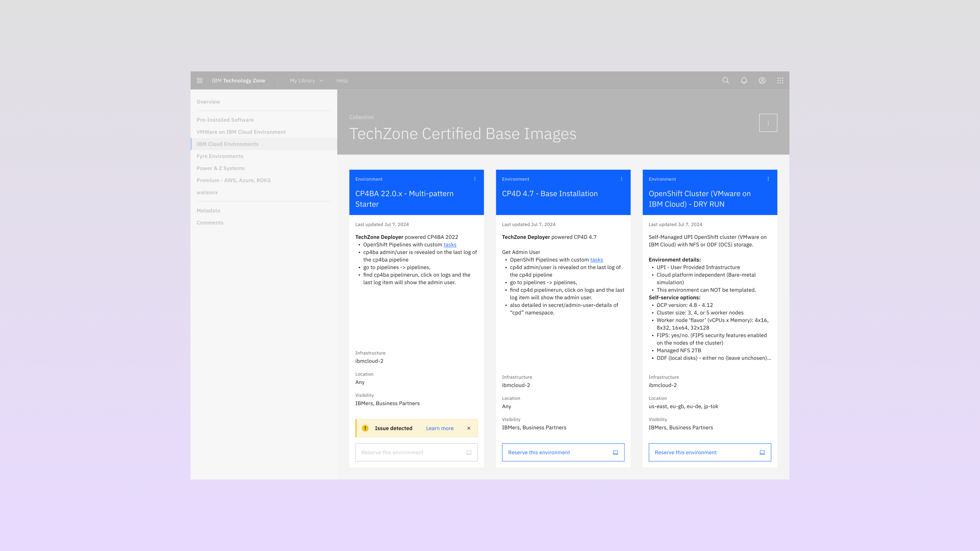Open collection overflow menu in header
980x551 pixels.
[768, 123]
